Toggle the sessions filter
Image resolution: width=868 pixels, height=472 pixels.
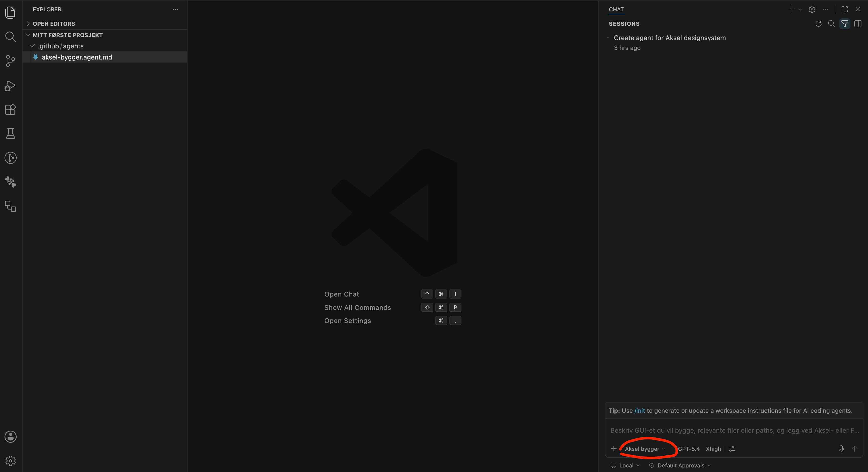point(845,24)
